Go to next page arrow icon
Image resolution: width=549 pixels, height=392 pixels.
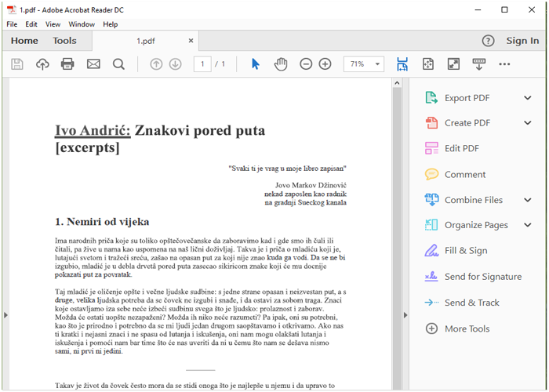[x=175, y=64]
